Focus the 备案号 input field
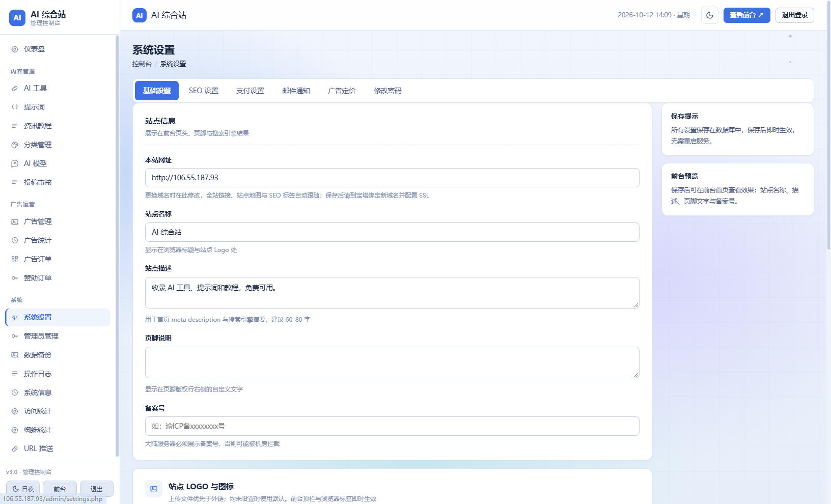The height and width of the screenshot is (504, 831). pos(392,426)
